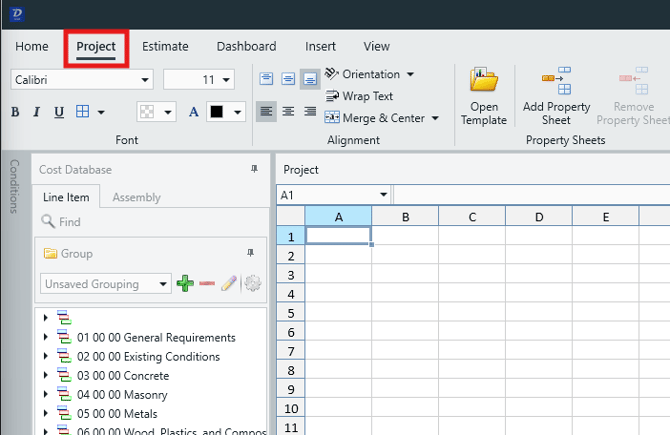Click Add Property Sheet icon
The image size is (670, 435).
pos(556,82)
